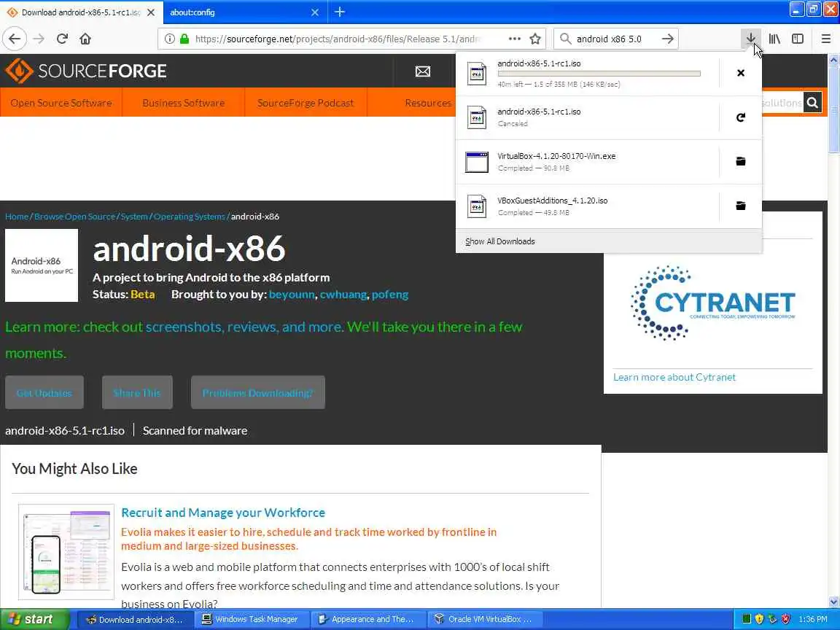This screenshot has width=840, height=630.
Task: Click the SourceForge mail envelope icon
Action: pyautogui.click(x=423, y=71)
